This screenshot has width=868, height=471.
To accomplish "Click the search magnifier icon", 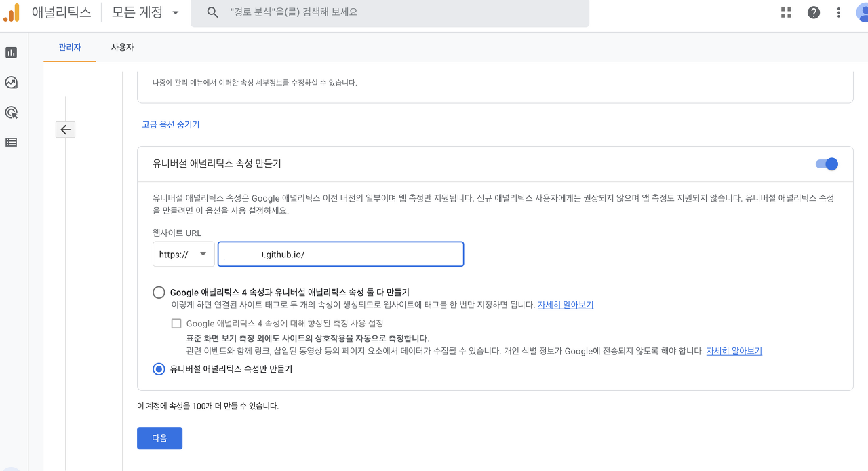I will coord(212,12).
